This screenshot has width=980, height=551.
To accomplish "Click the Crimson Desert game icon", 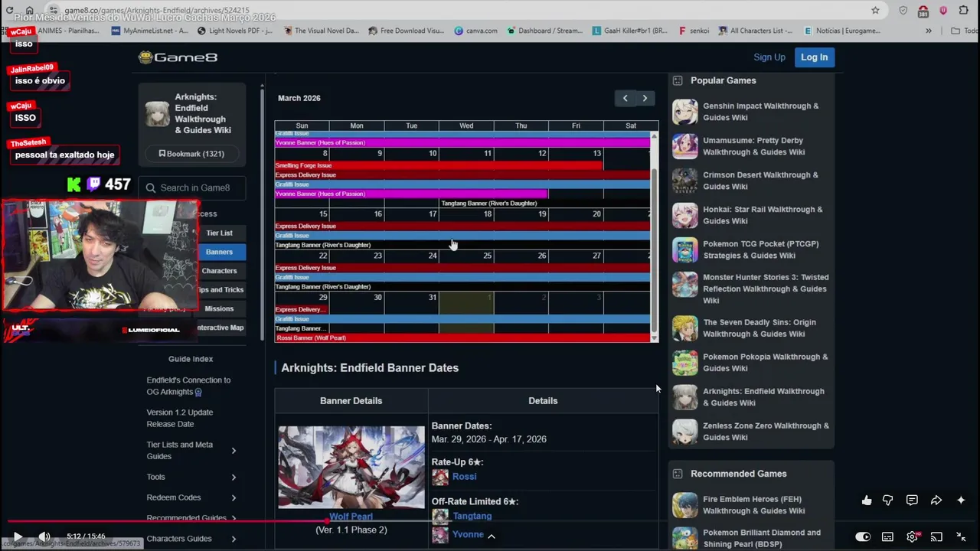I will [685, 181].
